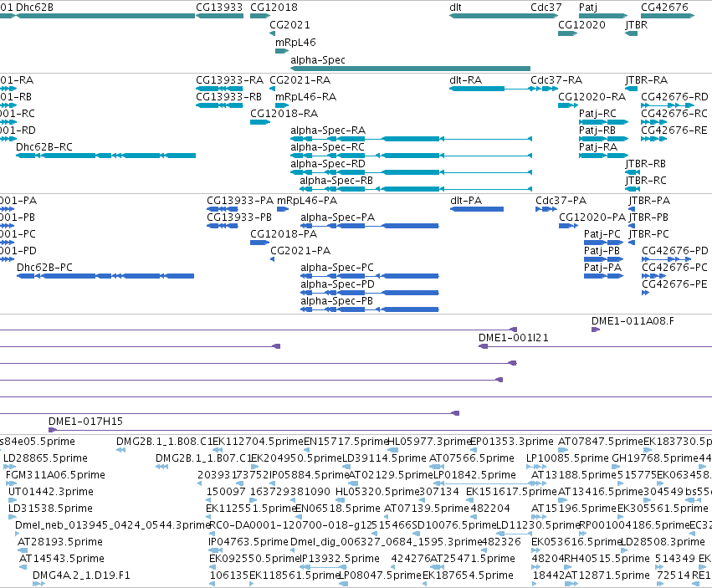Click transcript JTBR-RB label
This screenshot has width=712, height=588.
[x=645, y=164]
